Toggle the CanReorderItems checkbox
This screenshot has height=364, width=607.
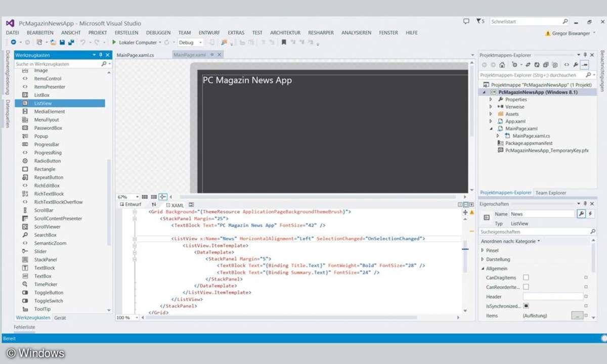click(x=526, y=287)
